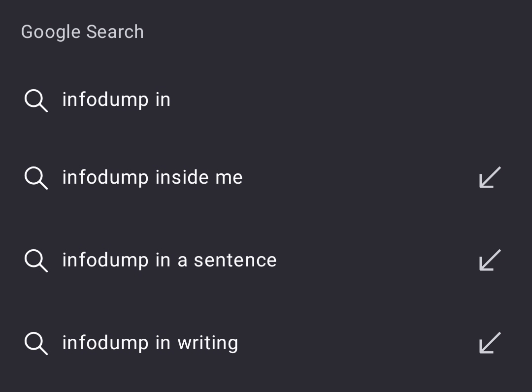Tap the fill-query arrow for "infodump in writing"

(490, 343)
